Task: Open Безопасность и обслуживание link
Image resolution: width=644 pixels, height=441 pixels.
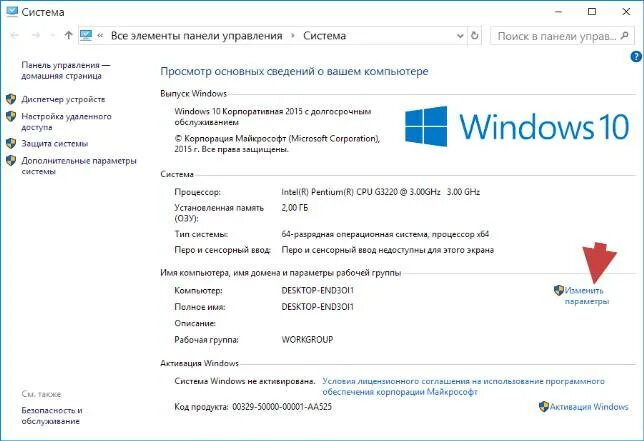Action: (52, 416)
